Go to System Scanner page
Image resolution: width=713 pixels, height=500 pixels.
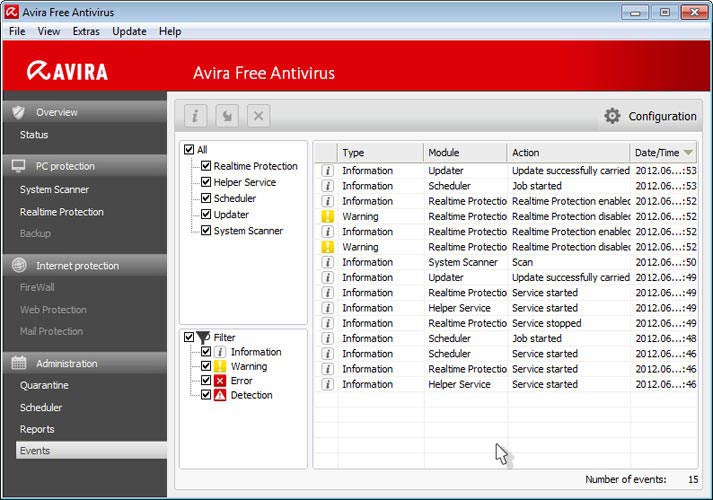pos(54,189)
